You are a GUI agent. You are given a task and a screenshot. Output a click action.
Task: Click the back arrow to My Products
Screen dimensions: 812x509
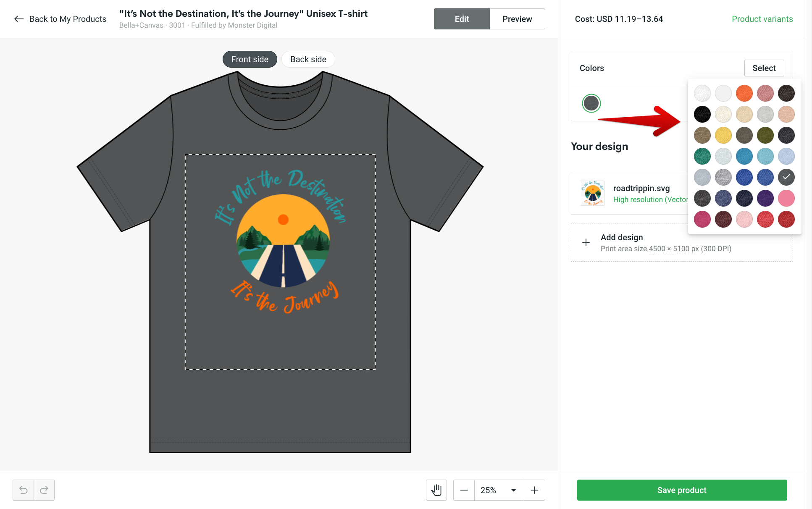point(18,19)
